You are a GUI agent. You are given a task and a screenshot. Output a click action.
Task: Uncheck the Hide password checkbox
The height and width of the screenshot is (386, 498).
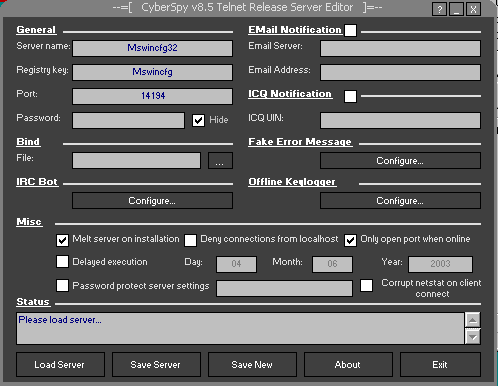click(198, 120)
